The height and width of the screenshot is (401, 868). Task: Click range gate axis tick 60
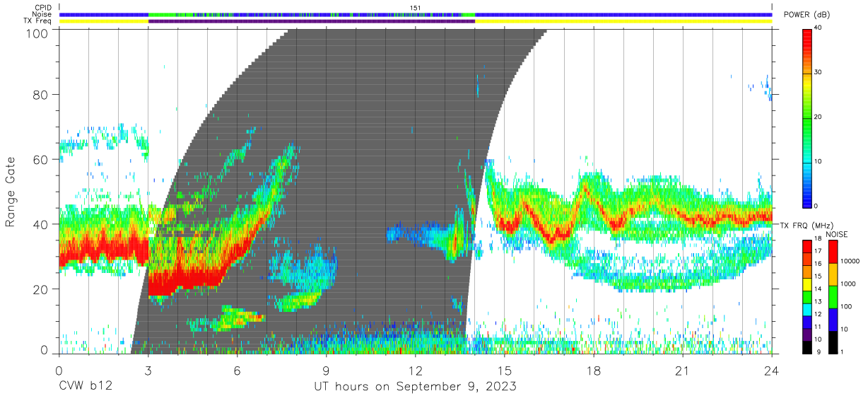click(x=41, y=160)
